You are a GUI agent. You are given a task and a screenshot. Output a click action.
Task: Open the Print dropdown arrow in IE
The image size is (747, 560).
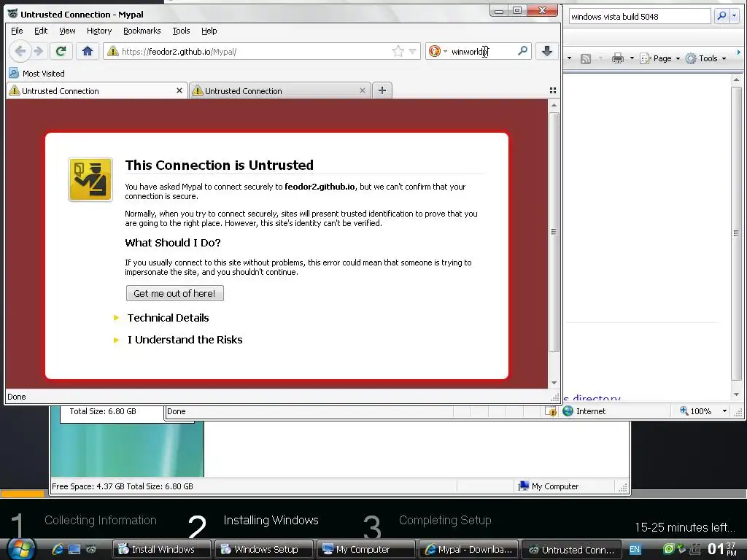(632, 58)
